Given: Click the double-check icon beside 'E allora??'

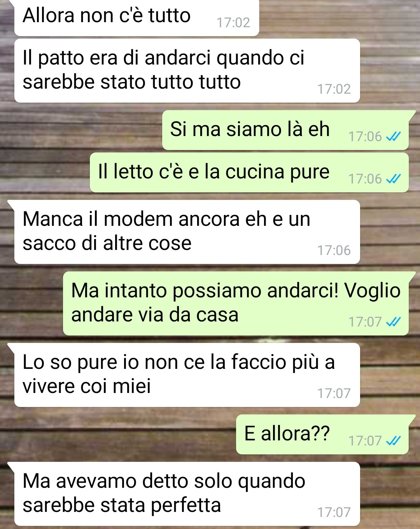Looking at the screenshot, I should tap(393, 441).
